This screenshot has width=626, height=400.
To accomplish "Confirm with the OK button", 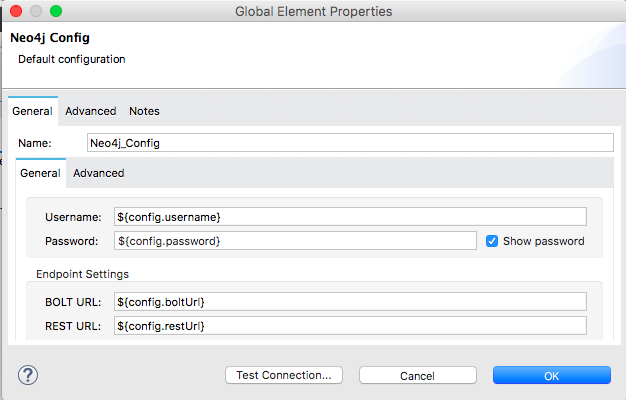I will point(551,375).
